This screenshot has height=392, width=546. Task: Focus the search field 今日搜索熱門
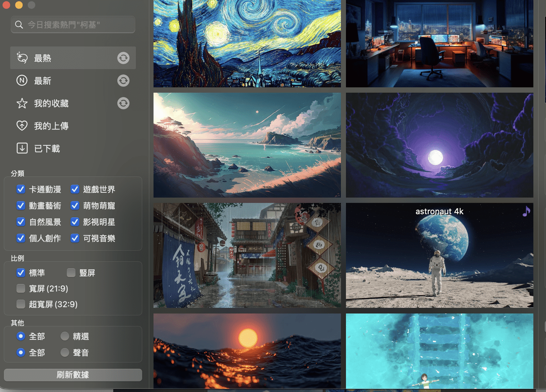73,25
